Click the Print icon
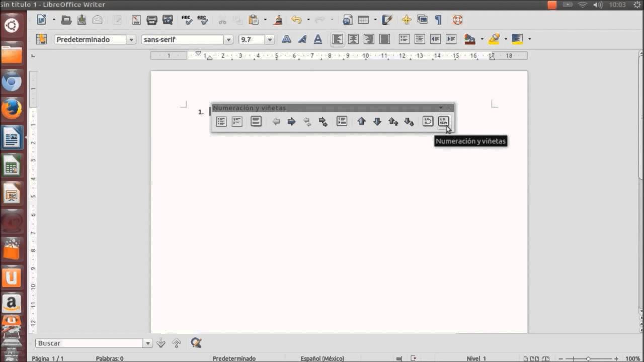 tap(152, 20)
